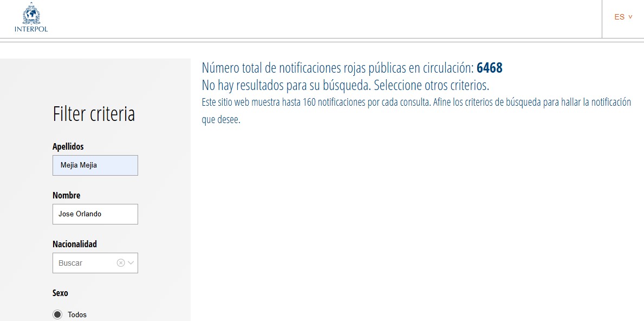Expand the Nacionalidad list using the chevron
This screenshot has width=644, height=321.
click(131, 263)
